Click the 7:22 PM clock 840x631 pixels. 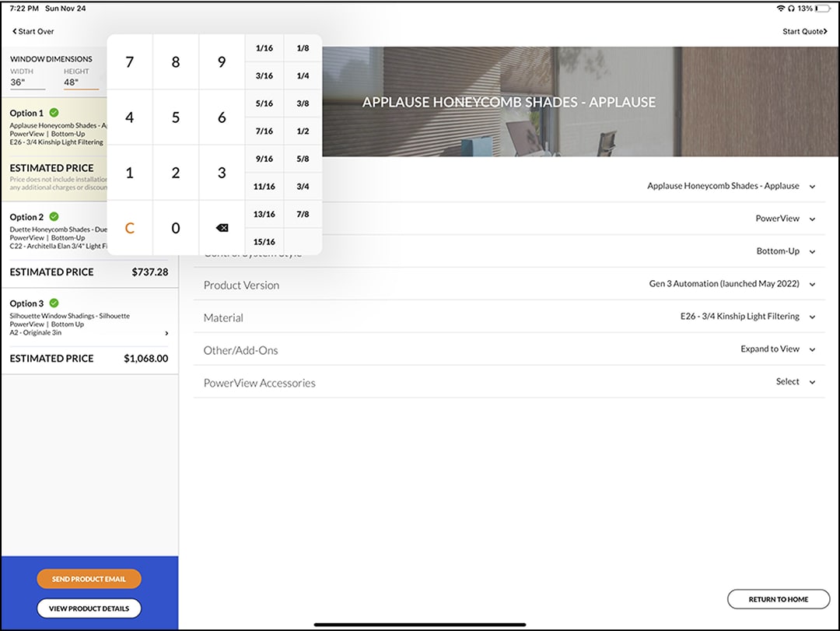(24, 8)
